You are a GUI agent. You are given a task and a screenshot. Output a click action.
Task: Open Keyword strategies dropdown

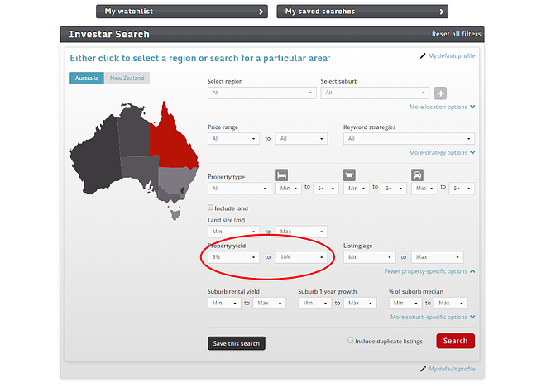pyautogui.click(x=409, y=139)
